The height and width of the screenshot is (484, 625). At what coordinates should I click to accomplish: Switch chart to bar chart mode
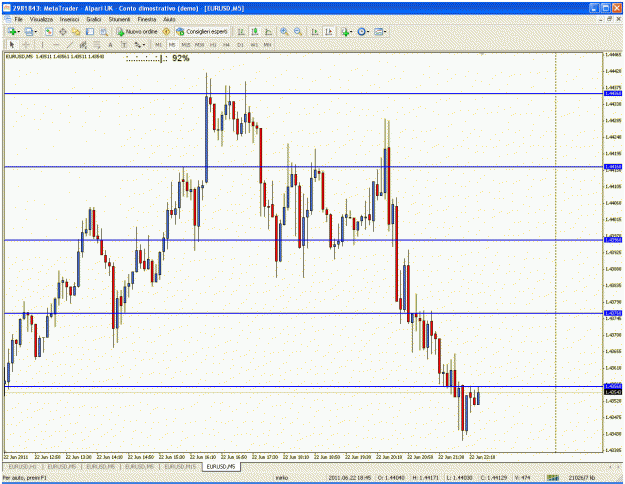click(241, 31)
